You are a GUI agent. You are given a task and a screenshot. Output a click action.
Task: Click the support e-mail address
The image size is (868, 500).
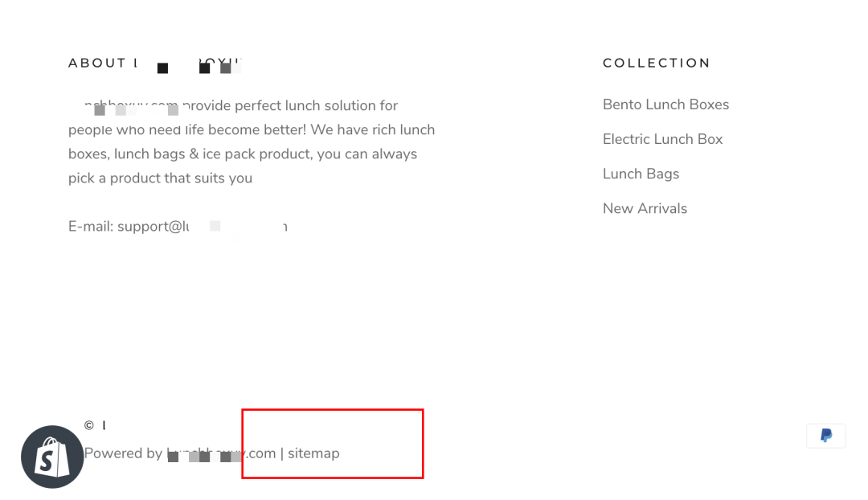coord(202,227)
